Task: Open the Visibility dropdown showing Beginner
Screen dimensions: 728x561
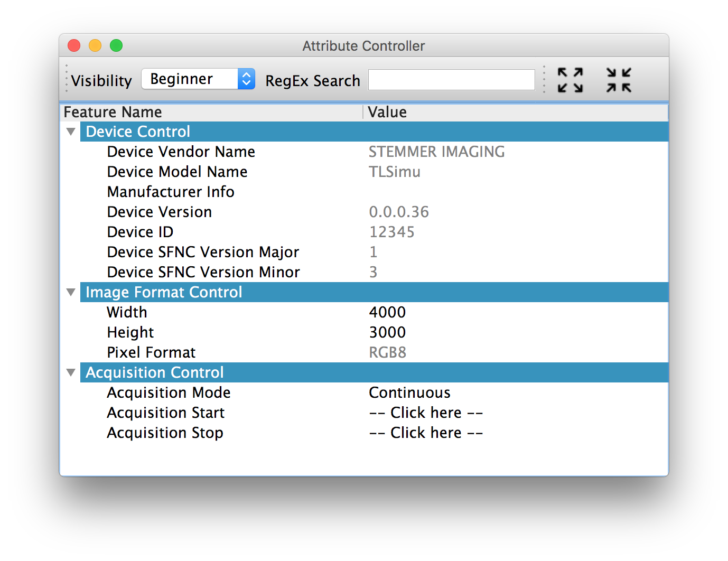Action: (x=198, y=79)
